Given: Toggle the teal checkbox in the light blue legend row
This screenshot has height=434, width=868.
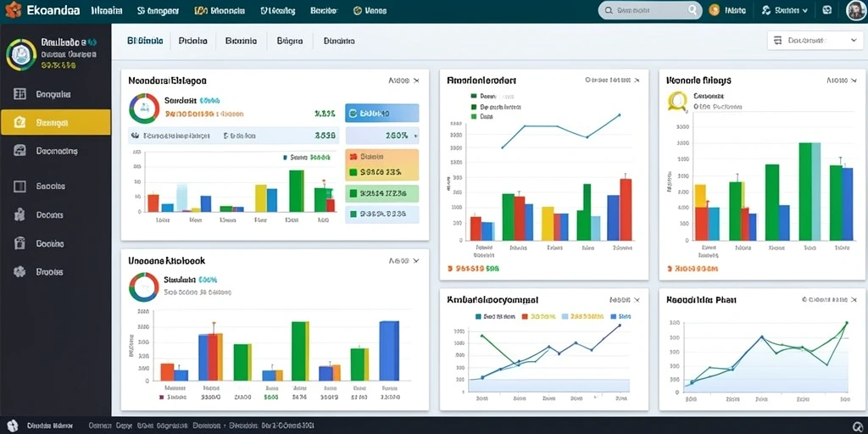Looking at the screenshot, I should [353, 213].
